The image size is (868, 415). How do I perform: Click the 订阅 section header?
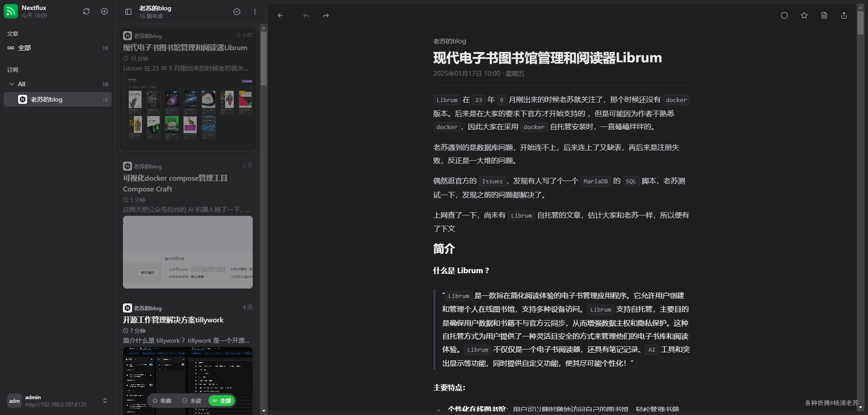13,70
